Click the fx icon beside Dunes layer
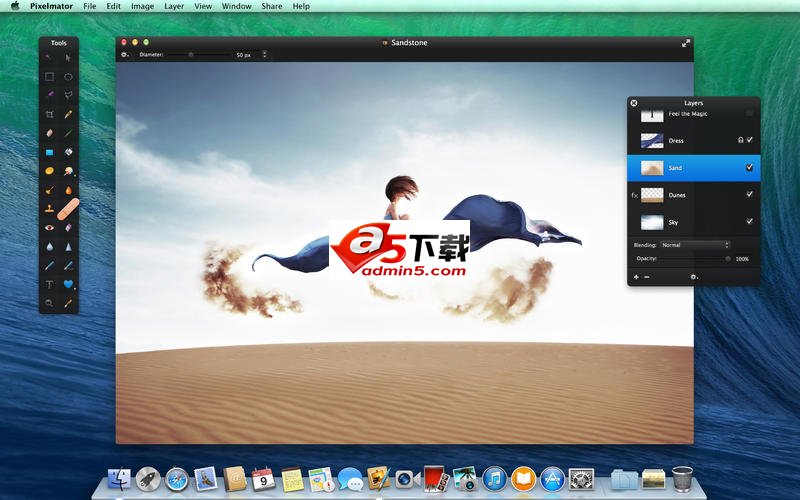 coord(634,195)
